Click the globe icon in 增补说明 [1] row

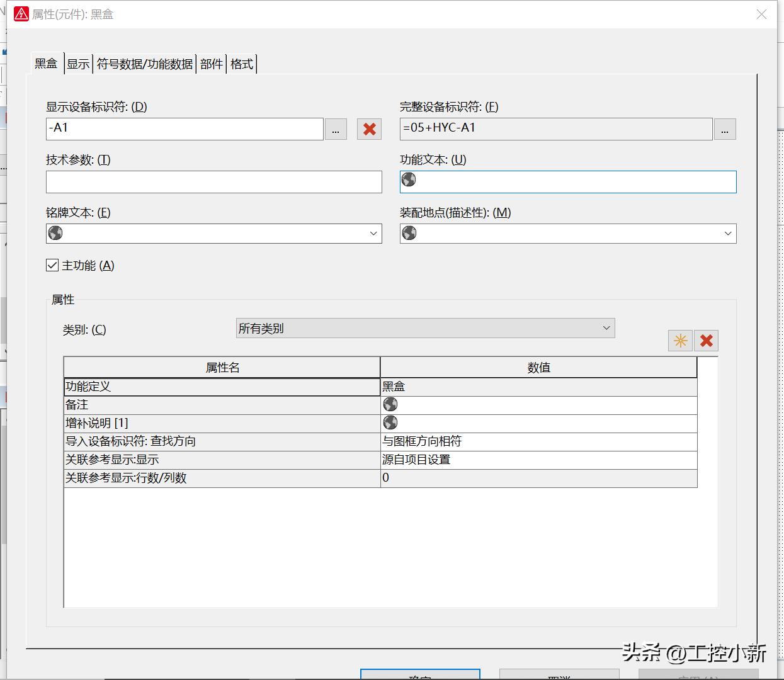pyautogui.click(x=390, y=422)
